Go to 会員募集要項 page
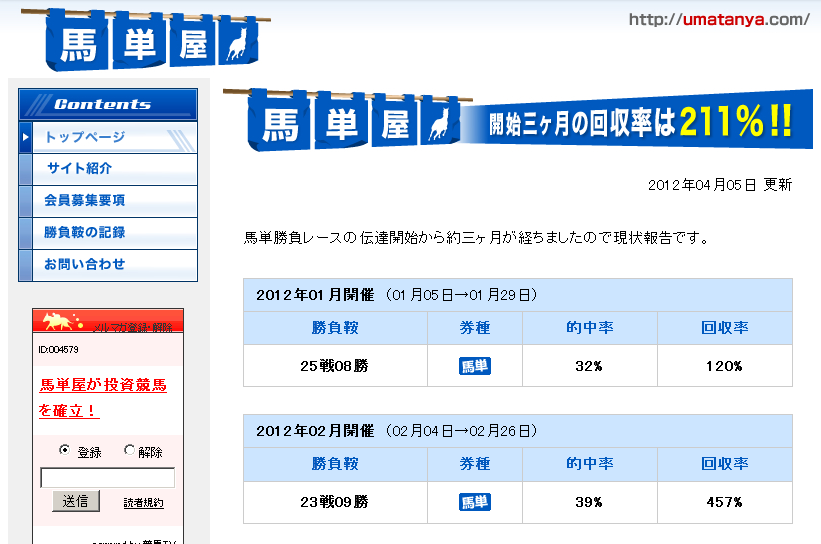 [x=85, y=201]
